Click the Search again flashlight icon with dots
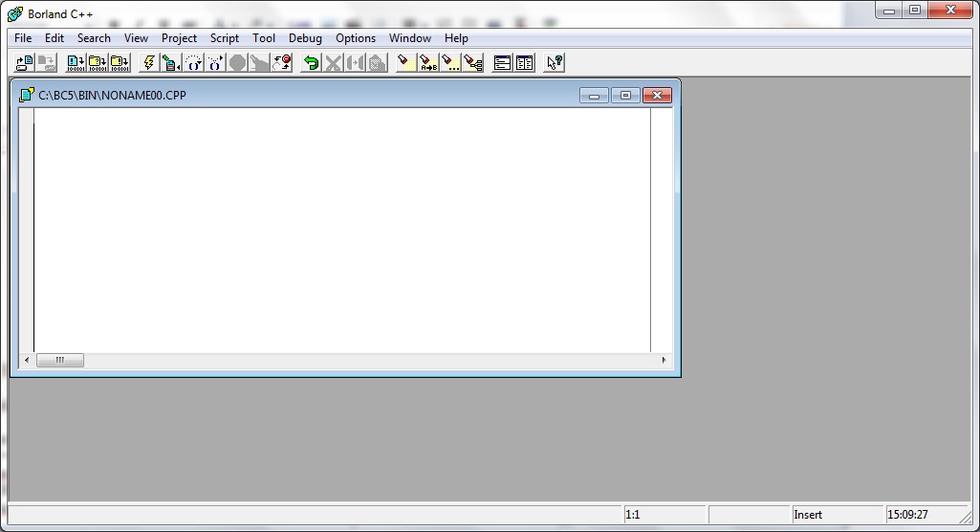The image size is (980, 532). (450, 62)
